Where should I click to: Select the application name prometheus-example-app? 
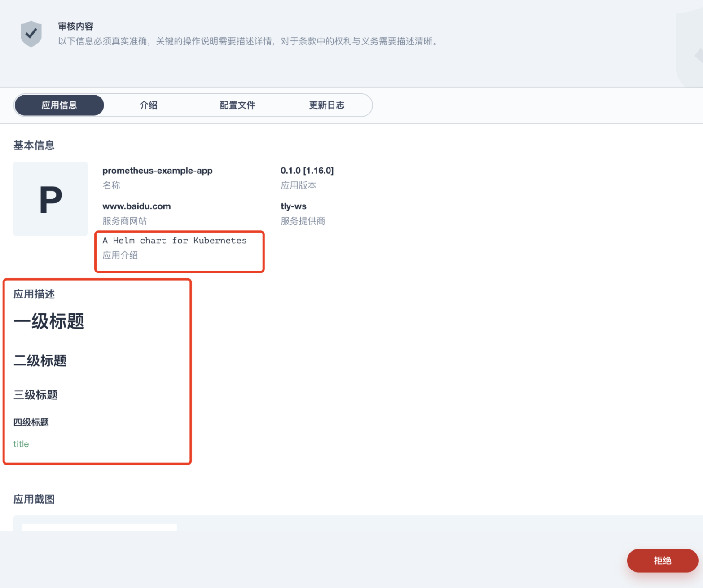coord(158,171)
